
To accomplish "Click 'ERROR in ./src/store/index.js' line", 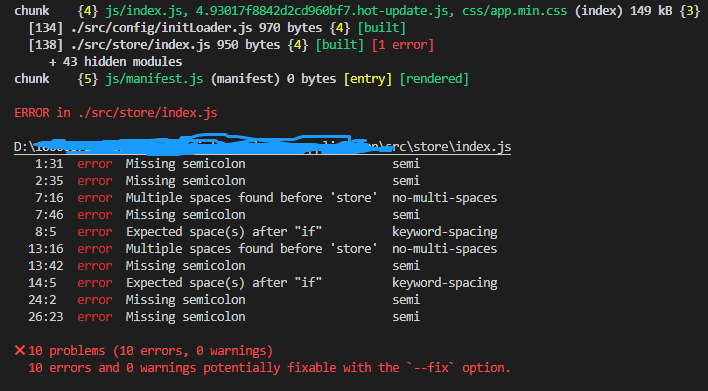I will coord(116,113).
